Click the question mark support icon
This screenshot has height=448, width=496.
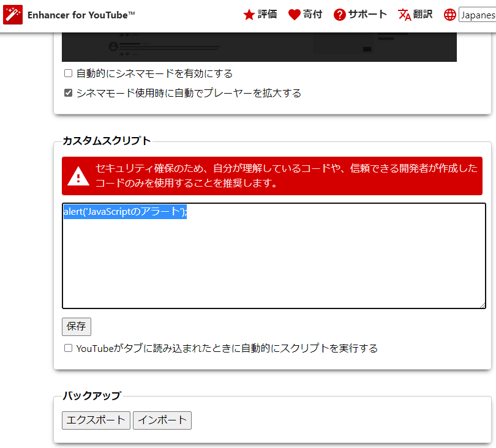pos(339,15)
